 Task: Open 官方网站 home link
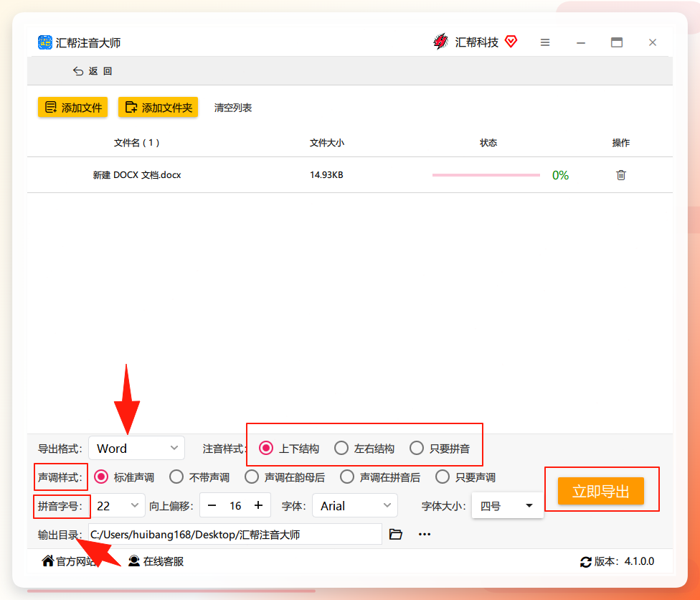(x=68, y=561)
